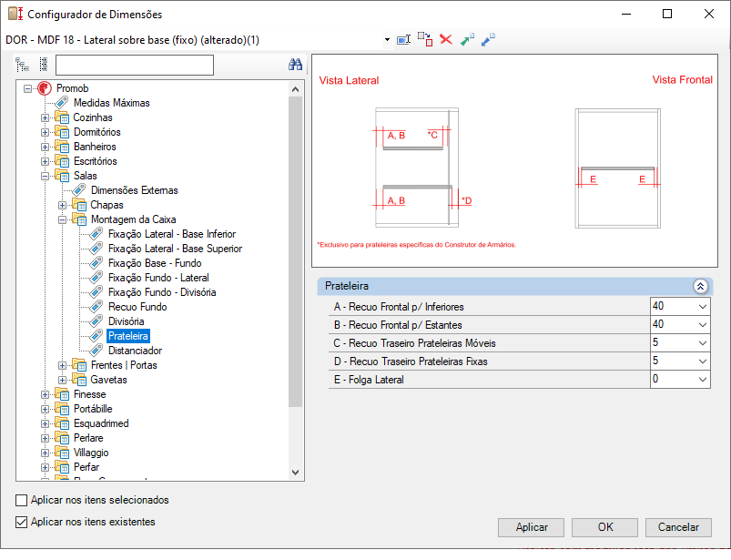The width and height of the screenshot is (731, 560).
Task: Enable Aplicar nos itens selecionados checkbox
Action: point(22,500)
